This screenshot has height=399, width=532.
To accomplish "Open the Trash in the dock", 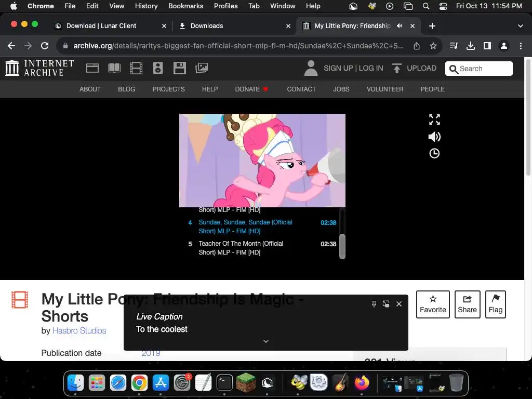I will pos(456,383).
